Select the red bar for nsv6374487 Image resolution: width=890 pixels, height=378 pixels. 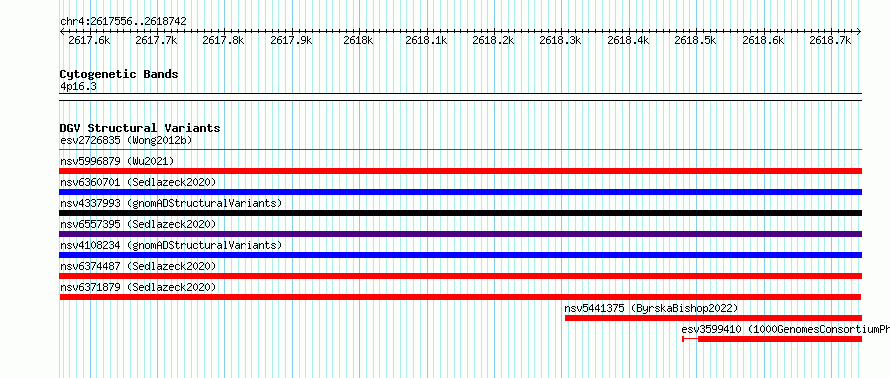[x=461, y=276]
